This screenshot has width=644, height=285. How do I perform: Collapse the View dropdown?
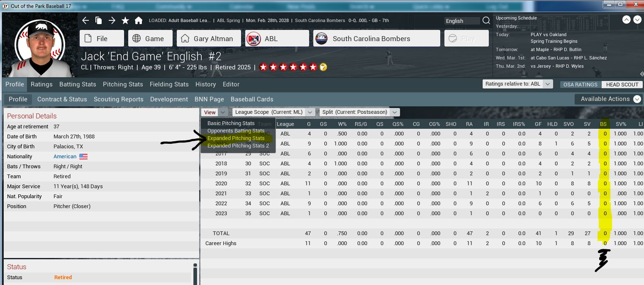(x=215, y=112)
